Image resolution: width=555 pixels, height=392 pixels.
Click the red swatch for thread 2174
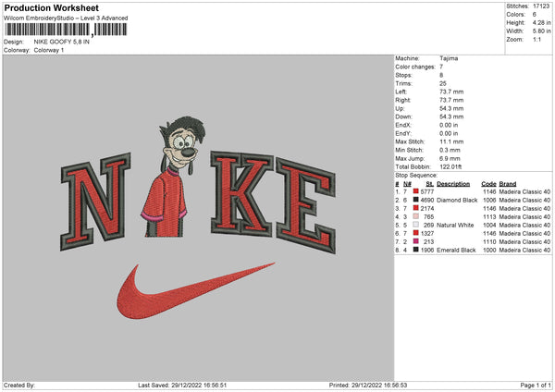tap(416, 208)
